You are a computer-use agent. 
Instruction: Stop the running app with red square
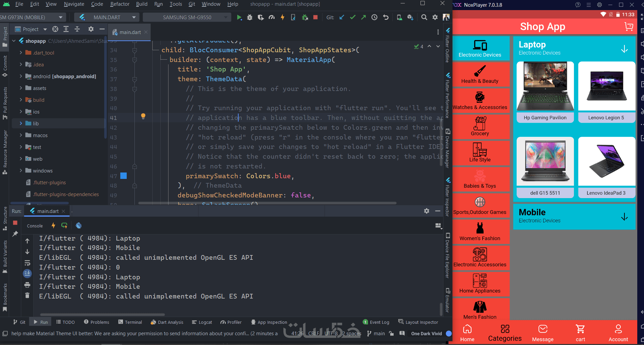pyautogui.click(x=315, y=17)
